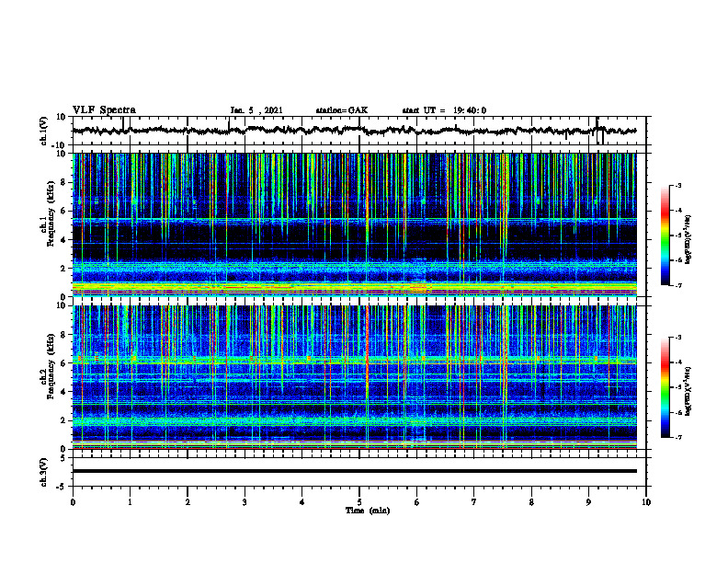The image size is (728, 563).
Task: Click the ch.1 color bar log(PSD) label
Action: [688, 239]
